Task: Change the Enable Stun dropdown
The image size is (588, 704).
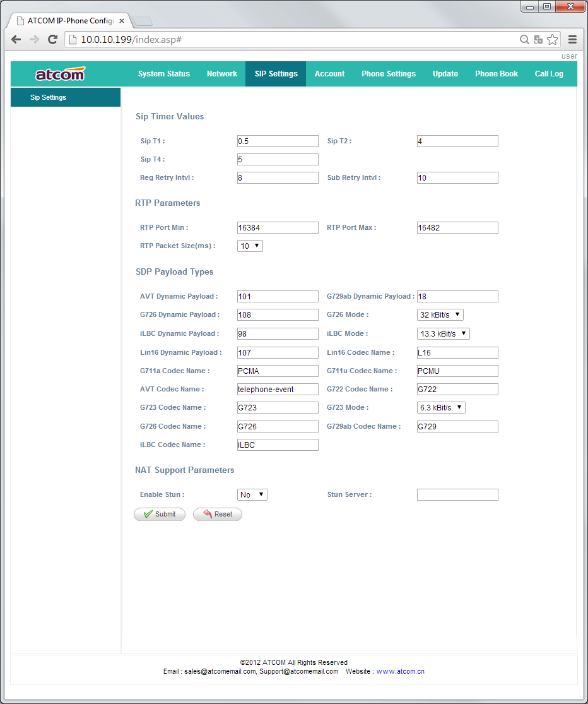Action: click(252, 495)
